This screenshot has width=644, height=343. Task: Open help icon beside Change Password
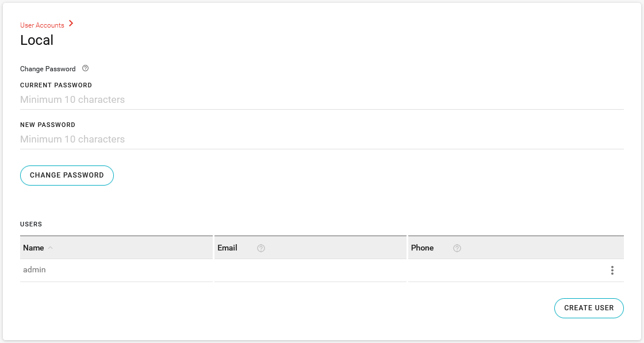[x=86, y=68]
